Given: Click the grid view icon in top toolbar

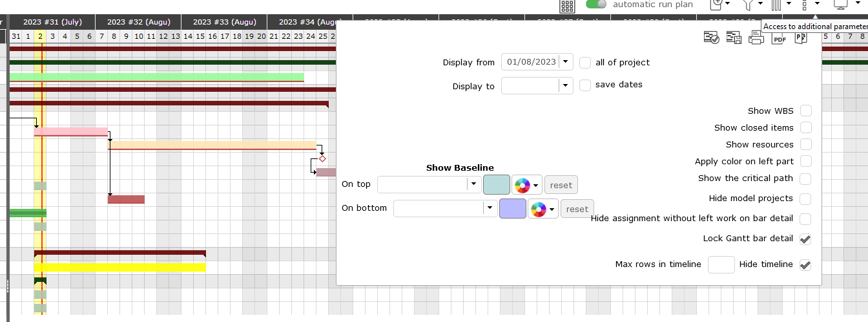Looking at the screenshot, I should [568, 6].
